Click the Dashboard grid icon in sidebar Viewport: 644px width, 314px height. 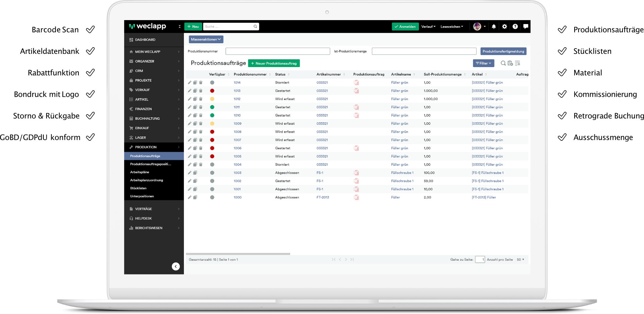click(131, 40)
